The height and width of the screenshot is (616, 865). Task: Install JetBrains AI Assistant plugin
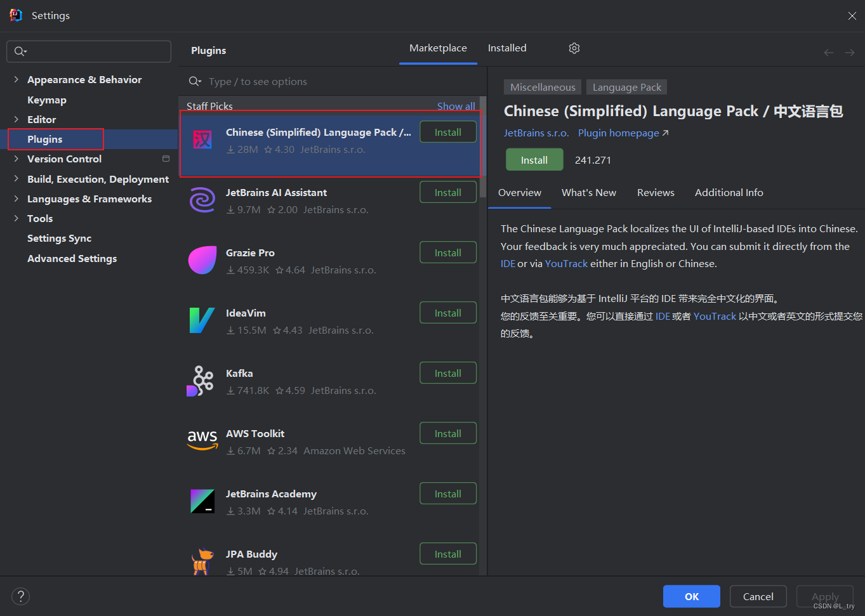(448, 192)
